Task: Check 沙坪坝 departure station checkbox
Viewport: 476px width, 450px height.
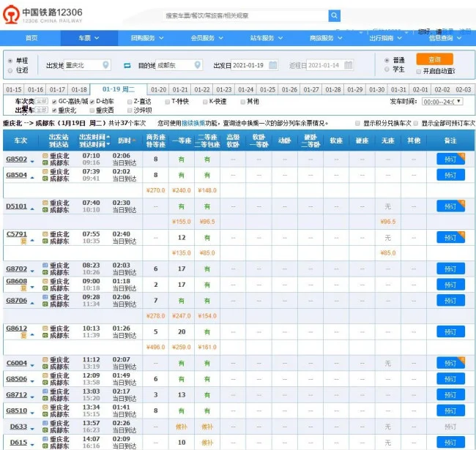Action: click(x=130, y=110)
